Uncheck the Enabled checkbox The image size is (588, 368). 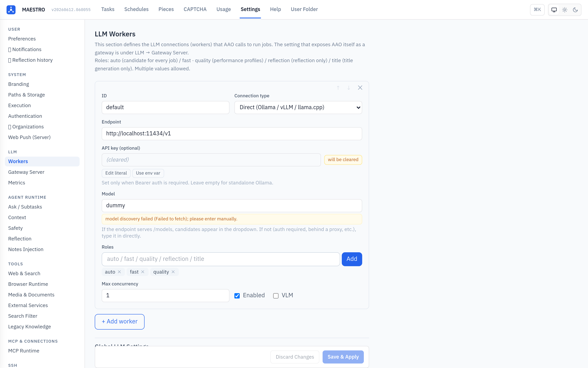point(237,296)
